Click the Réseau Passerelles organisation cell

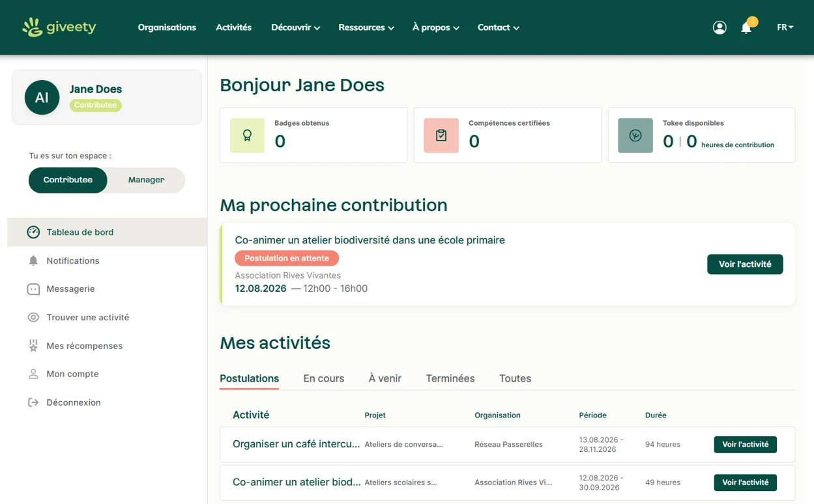(x=508, y=445)
